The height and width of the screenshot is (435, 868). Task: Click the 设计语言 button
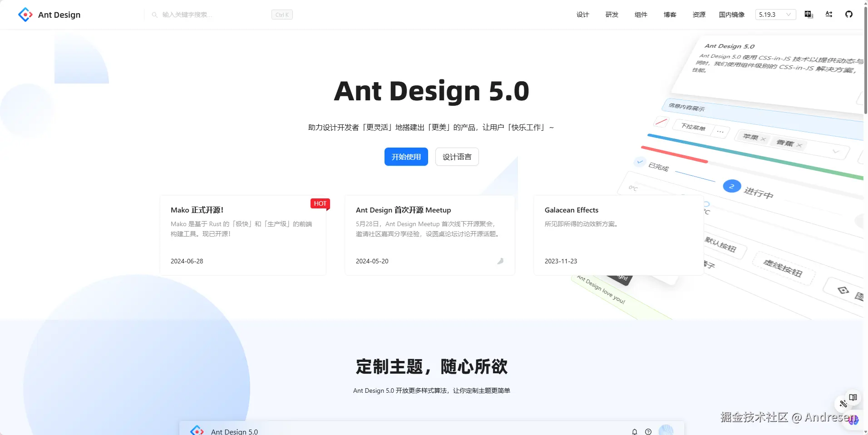457,157
